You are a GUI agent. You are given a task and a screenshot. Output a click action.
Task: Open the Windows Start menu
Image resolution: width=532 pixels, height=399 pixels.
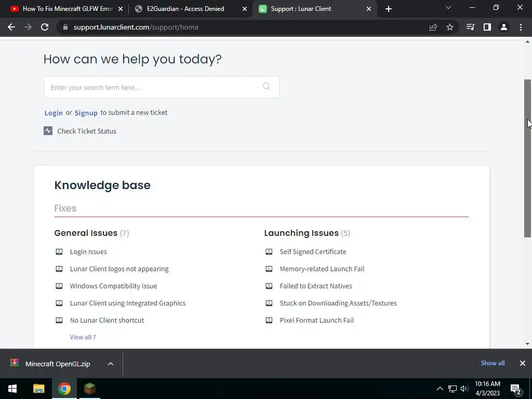pyautogui.click(x=12, y=389)
